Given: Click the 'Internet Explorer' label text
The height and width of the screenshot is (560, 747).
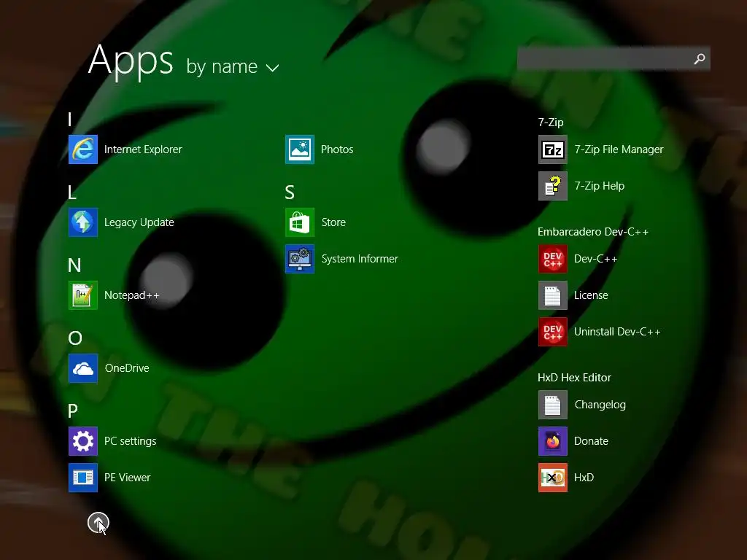Looking at the screenshot, I should (143, 149).
